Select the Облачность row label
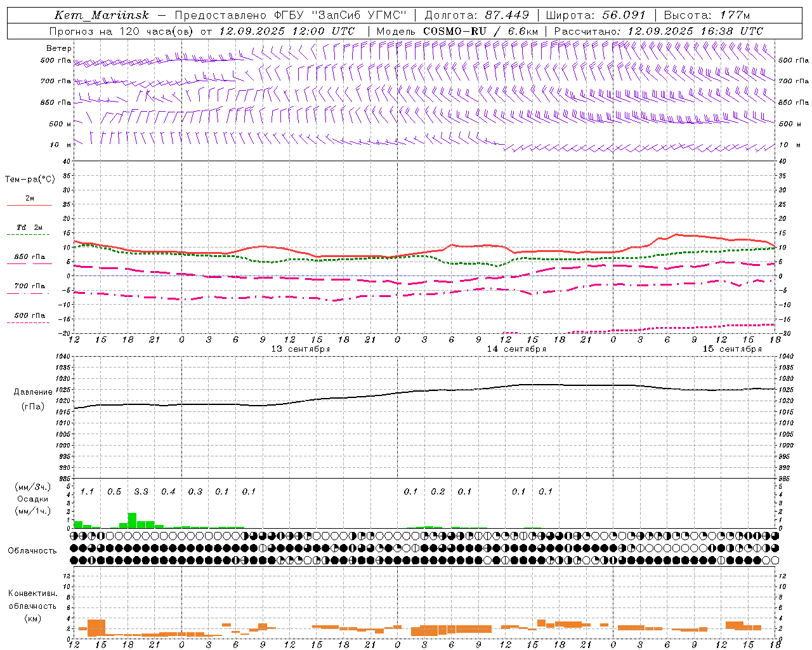The height and width of the screenshot is (650, 812). pos(32,551)
